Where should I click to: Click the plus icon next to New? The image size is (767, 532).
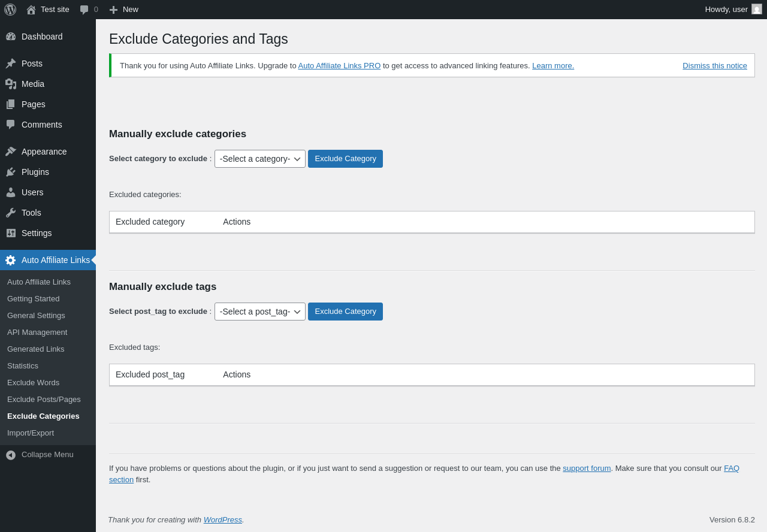coord(113,10)
